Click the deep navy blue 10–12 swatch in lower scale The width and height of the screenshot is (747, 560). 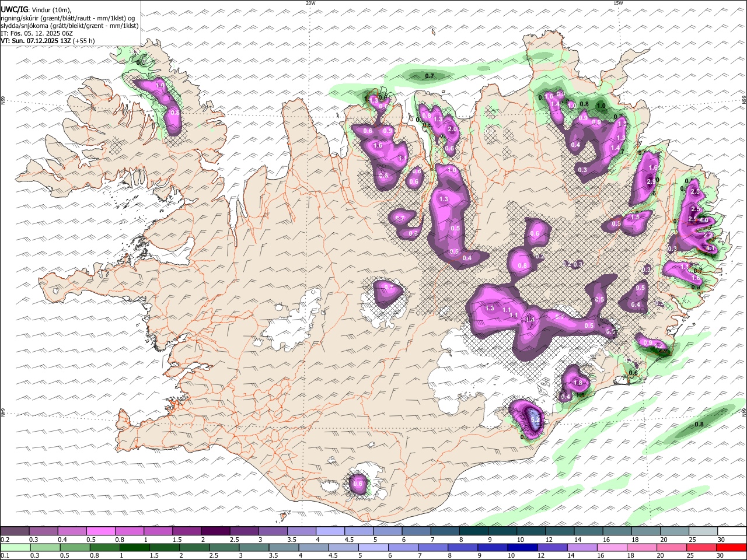click(522, 548)
